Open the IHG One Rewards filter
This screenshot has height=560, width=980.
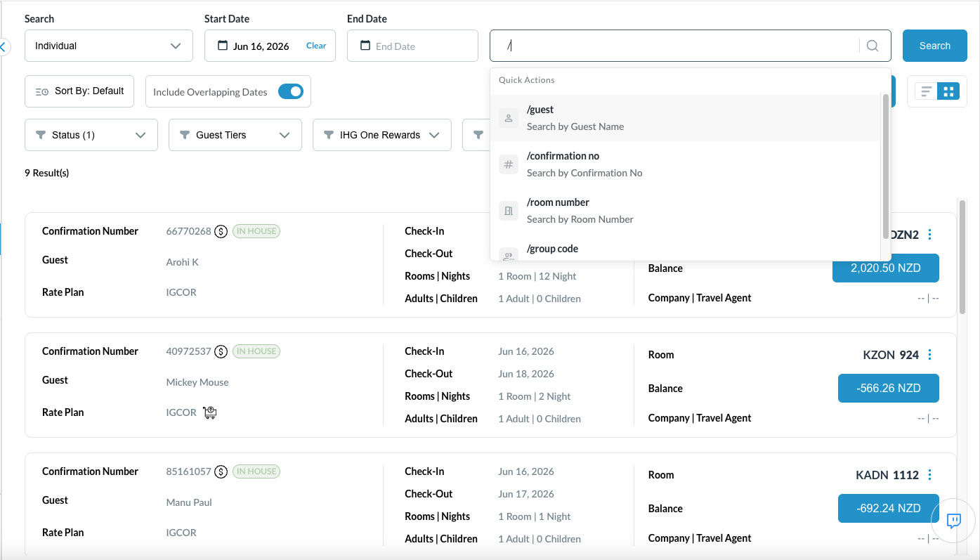click(x=382, y=135)
